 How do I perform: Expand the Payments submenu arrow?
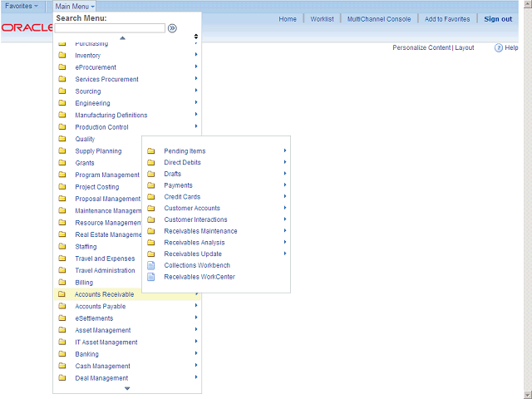pos(285,185)
